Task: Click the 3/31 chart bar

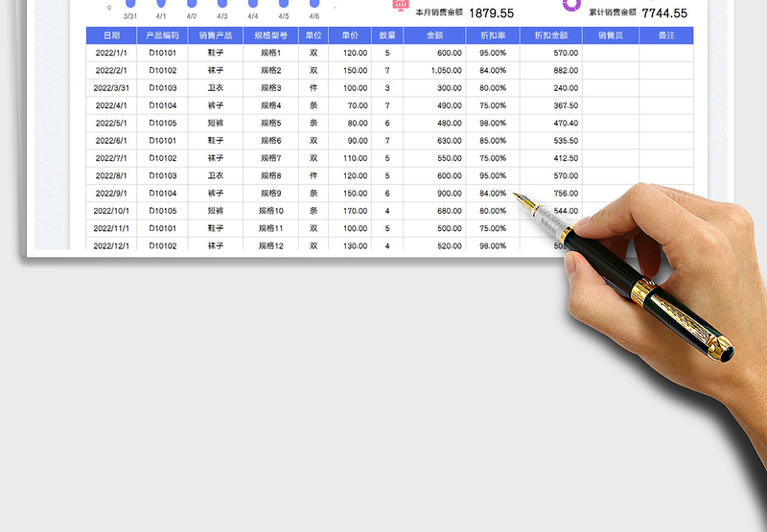Action: 130,4
